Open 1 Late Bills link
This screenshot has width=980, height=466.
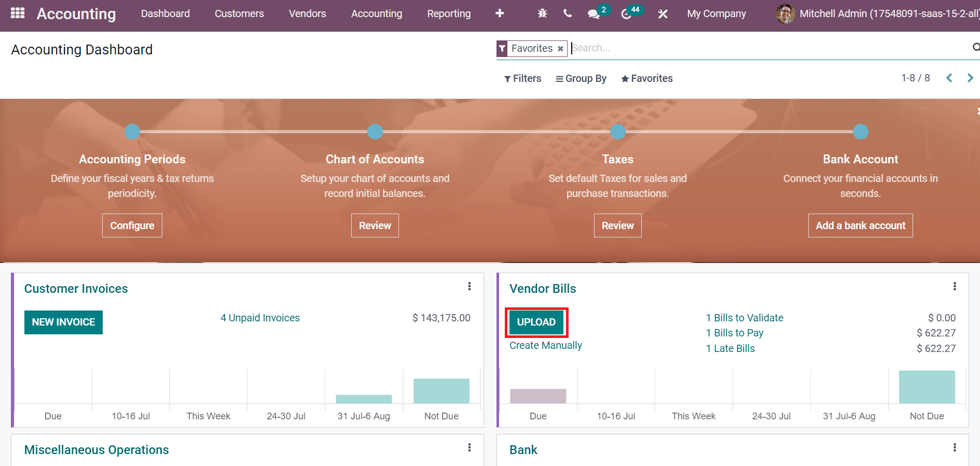730,348
